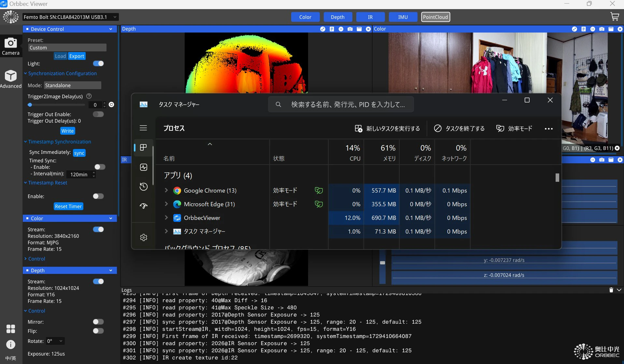624x364 pixels.
Task: Enable the Trigger Out switch
Action: [x=98, y=114]
